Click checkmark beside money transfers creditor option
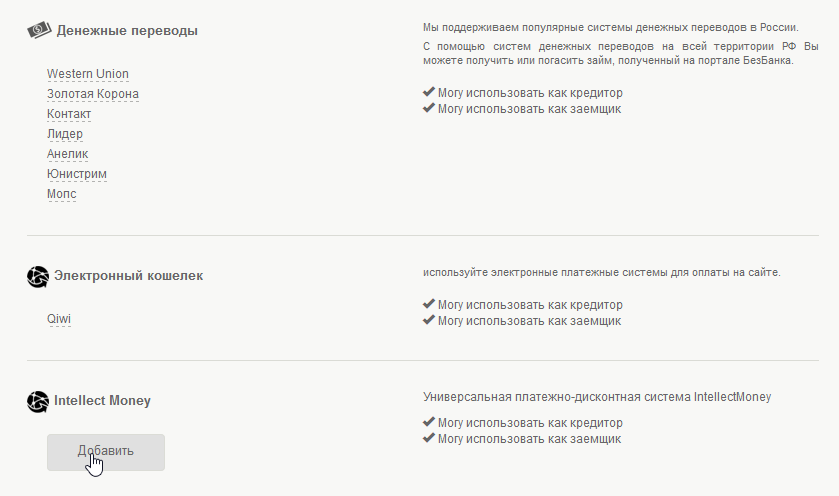839x496 pixels. pyautogui.click(x=429, y=92)
